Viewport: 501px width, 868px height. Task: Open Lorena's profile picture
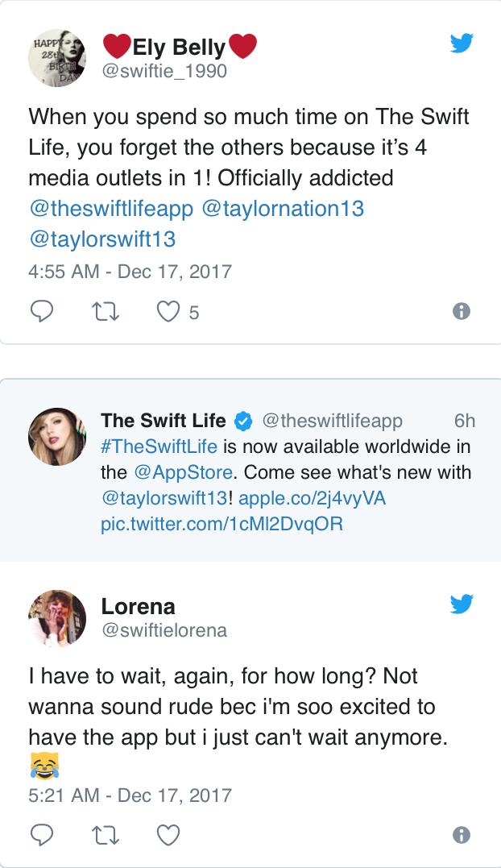pos(57,618)
